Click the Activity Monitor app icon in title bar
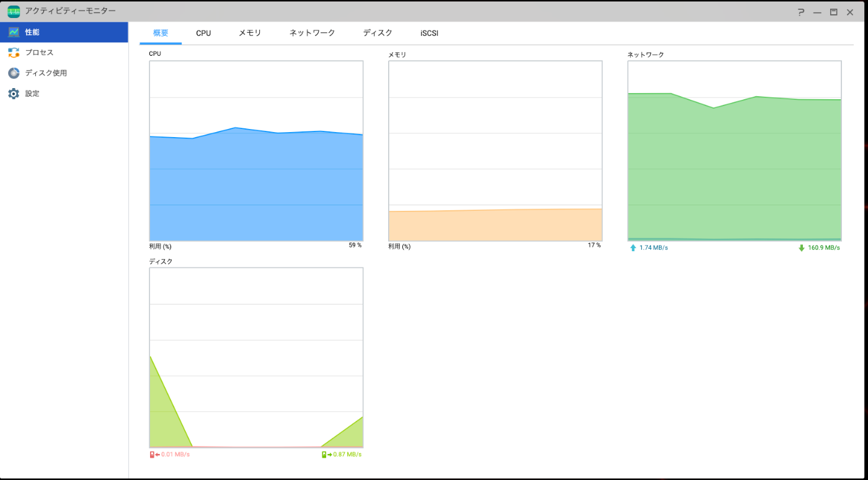This screenshot has height=480, width=868. tap(13, 11)
